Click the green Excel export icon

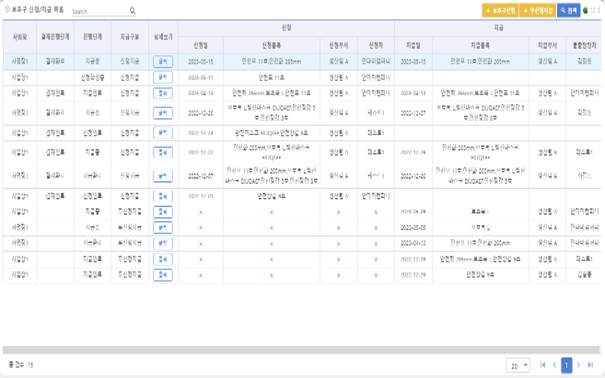click(x=585, y=10)
